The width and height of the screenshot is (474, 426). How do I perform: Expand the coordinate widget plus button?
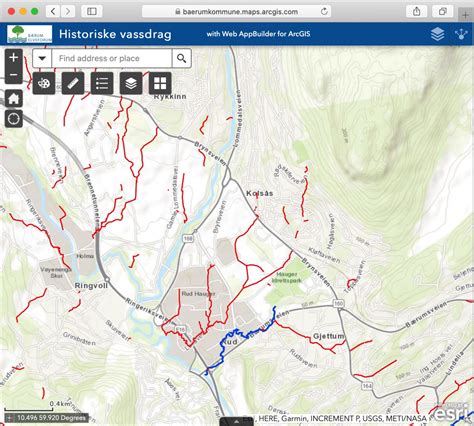click(x=10, y=418)
